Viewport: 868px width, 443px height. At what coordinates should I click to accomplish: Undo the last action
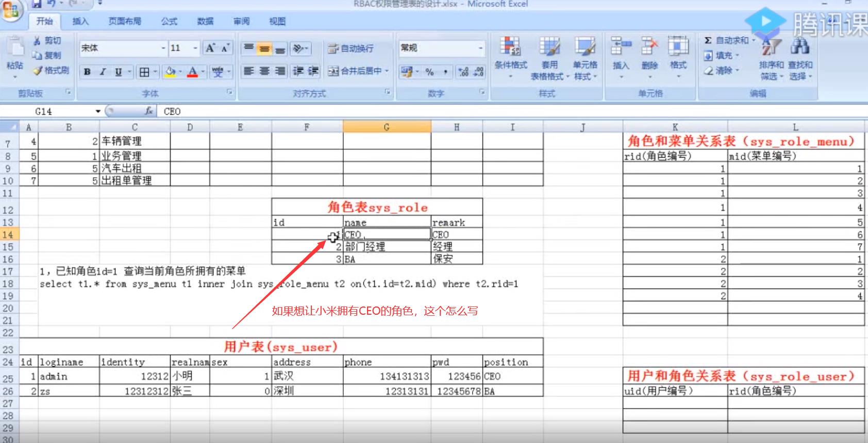coord(52,4)
